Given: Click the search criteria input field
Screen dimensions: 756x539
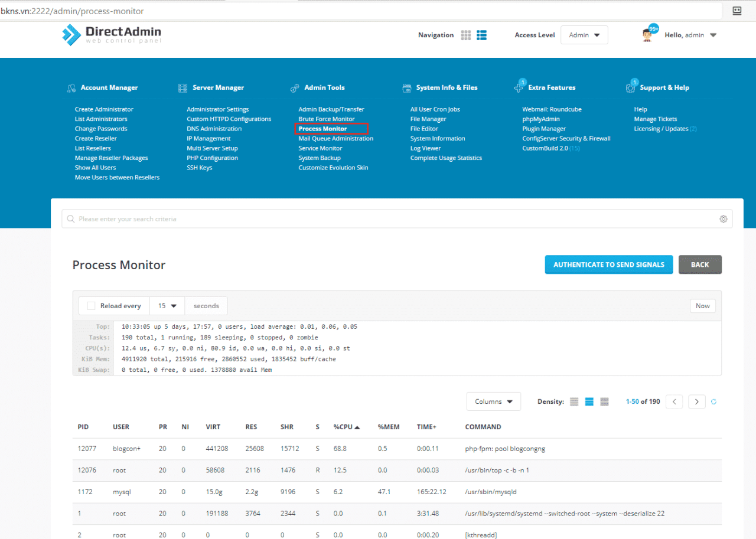Looking at the screenshot, I should [x=390, y=219].
